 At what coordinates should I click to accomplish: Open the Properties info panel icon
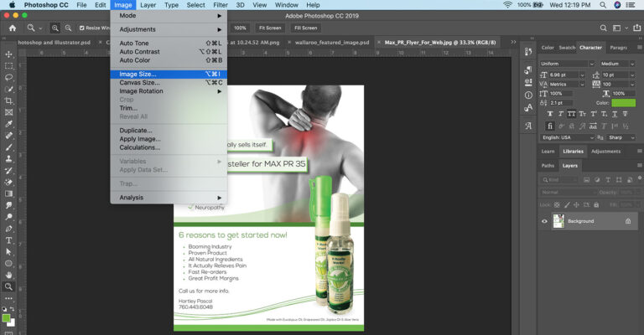[x=528, y=95]
